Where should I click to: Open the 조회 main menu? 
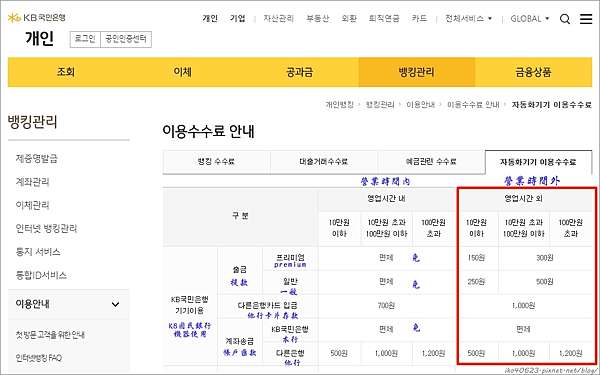click(x=66, y=72)
